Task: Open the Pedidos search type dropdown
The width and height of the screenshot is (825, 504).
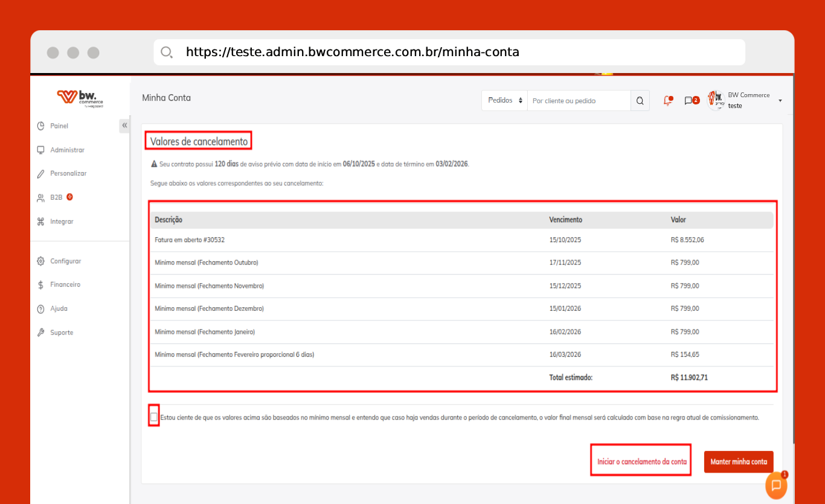Action: click(504, 101)
